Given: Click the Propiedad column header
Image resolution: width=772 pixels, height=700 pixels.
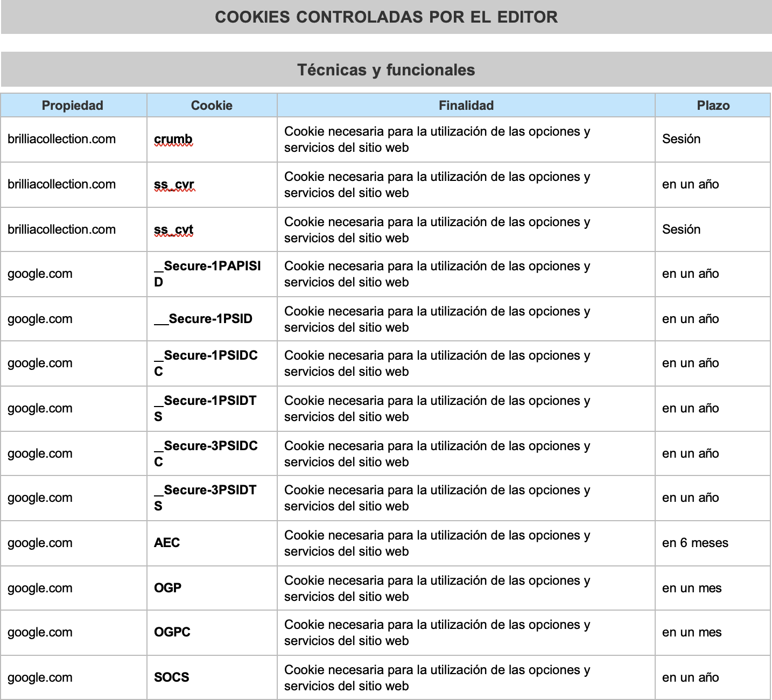Looking at the screenshot, I should pos(73,105).
